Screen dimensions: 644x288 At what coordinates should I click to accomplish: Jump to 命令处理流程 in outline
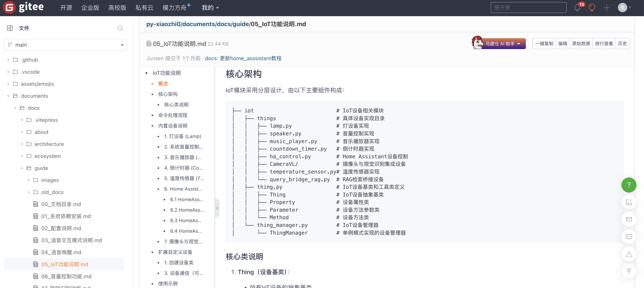coord(172,115)
